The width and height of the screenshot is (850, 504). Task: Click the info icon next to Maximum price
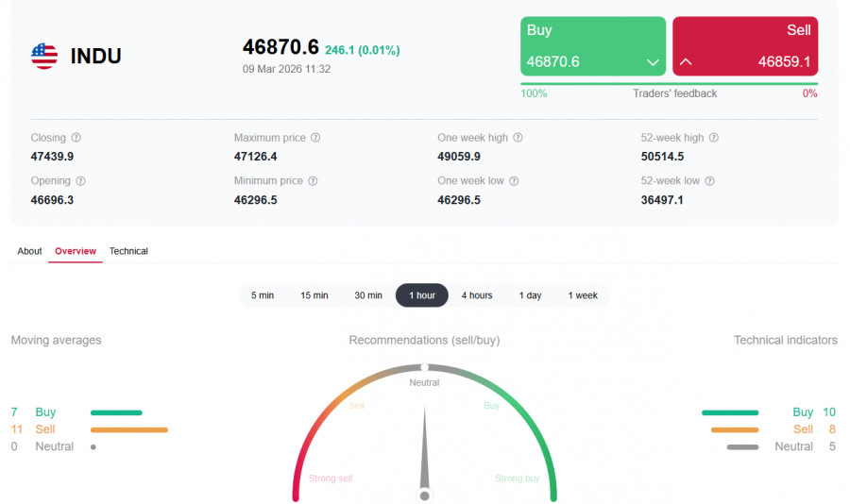pos(315,138)
